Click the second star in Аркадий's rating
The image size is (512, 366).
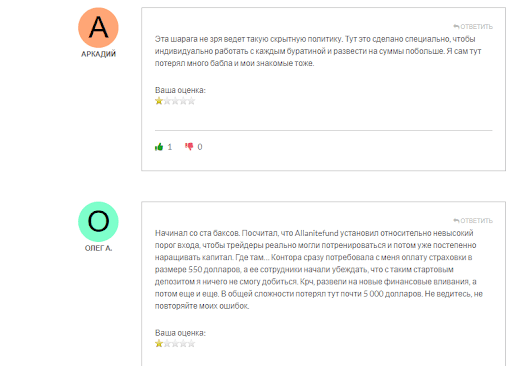coord(167,101)
